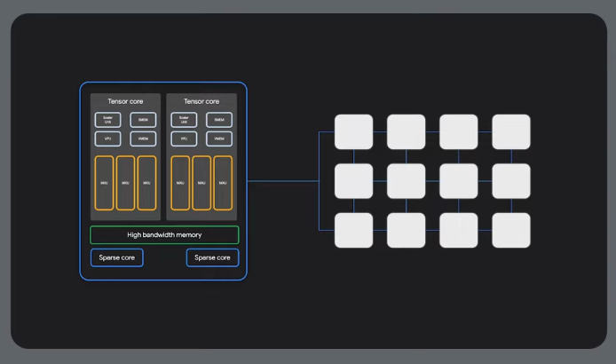The image size is (616, 364).
Task: Click the bottom-right chip in the grid
Action: pos(511,230)
